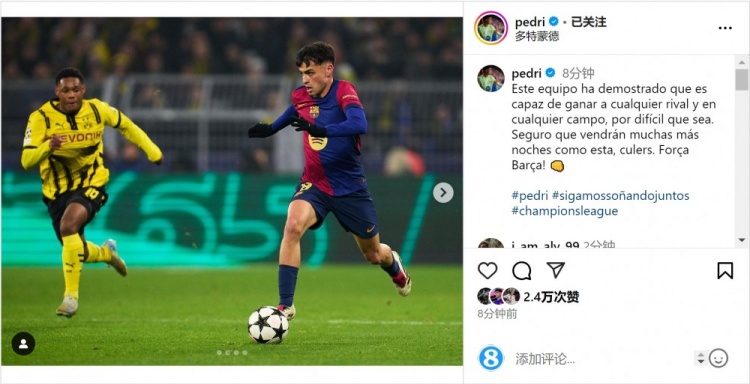Image resolution: width=750 pixels, height=384 pixels.
Task: Show tagged people icon on photo
Action: pyautogui.click(x=23, y=343)
